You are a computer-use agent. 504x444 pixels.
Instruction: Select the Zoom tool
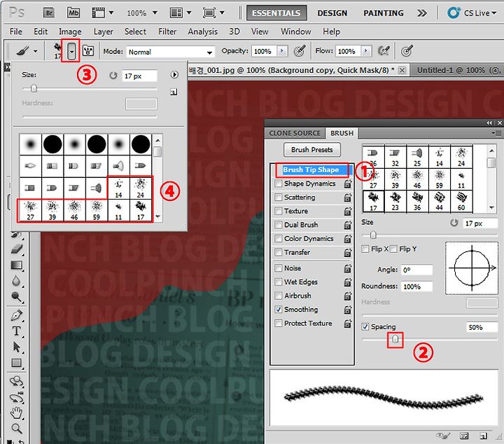(16, 429)
